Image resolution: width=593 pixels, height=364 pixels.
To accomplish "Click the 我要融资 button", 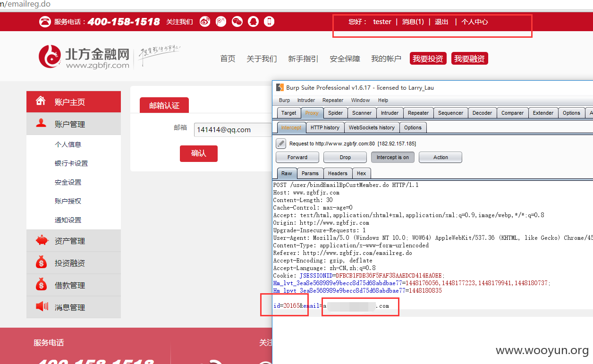I will [x=469, y=59].
